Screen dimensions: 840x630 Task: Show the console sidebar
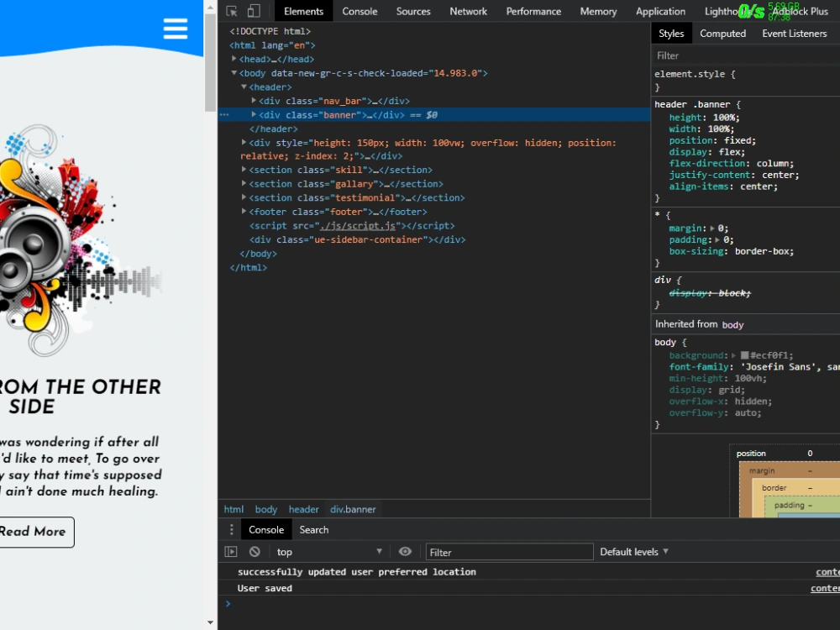tap(231, 552)
